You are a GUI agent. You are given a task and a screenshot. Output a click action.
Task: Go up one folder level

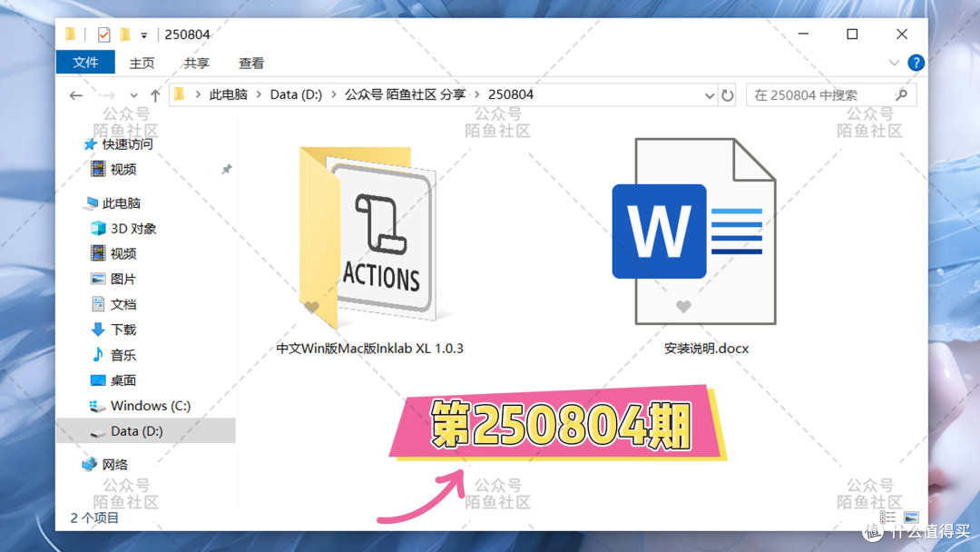click(155, 95)
